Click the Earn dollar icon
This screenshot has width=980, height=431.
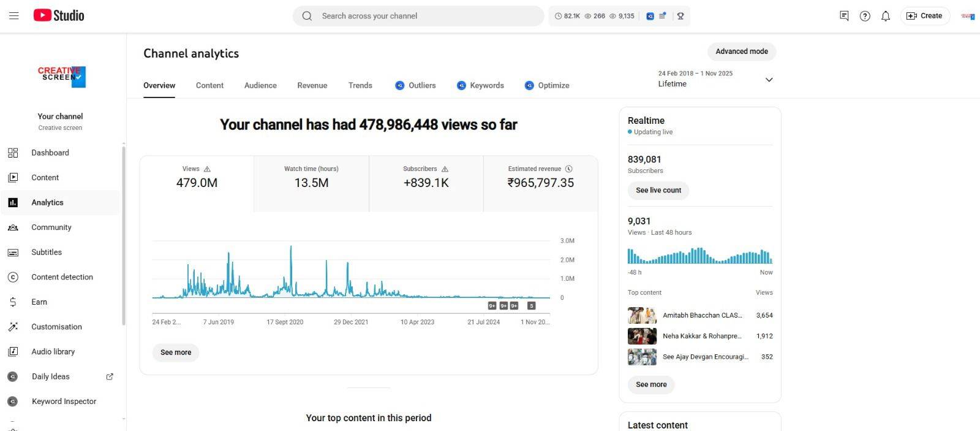click(13, 302)
